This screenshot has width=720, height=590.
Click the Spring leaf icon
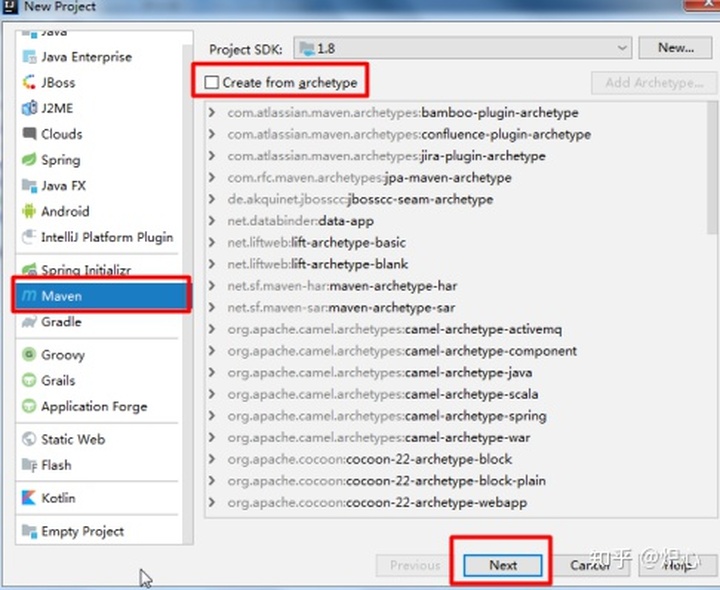(29, 159)
